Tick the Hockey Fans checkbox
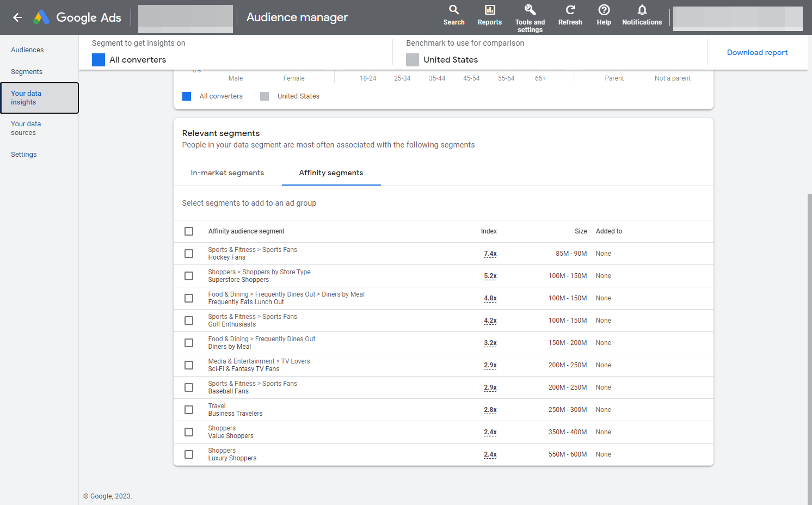This screenshot has width=812, height=505. [189, 254]
